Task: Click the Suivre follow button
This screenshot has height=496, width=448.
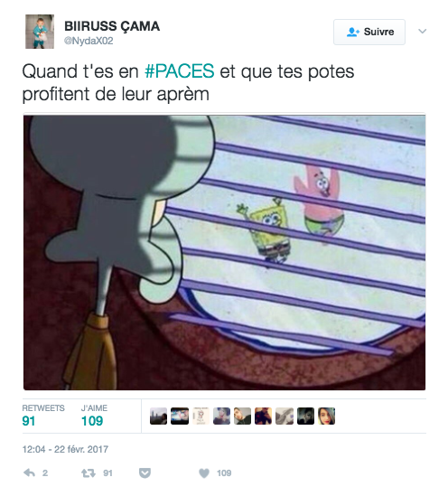Action: tap(369, 32)
